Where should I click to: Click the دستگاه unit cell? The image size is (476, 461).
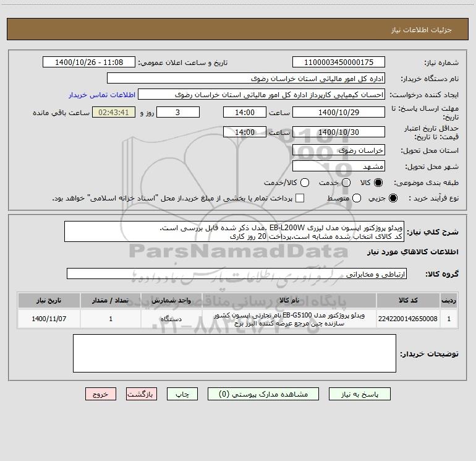tap(171, 319)
